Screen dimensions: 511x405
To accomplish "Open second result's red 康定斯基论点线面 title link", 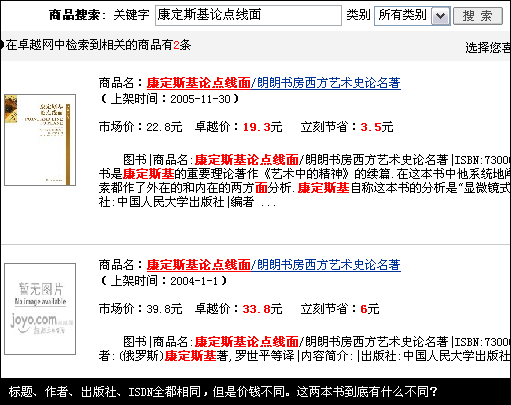I will coord(199,265).
